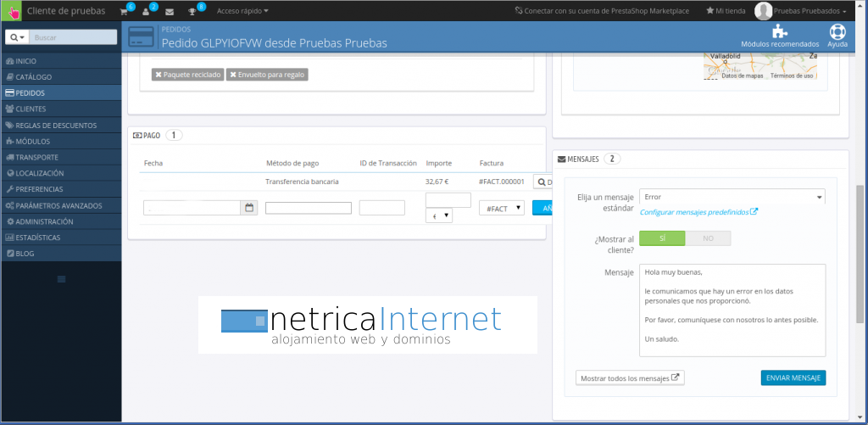Click the Enviar mensaje button
The width and height of the screenshot is (868, 425).
coord(793,378)
